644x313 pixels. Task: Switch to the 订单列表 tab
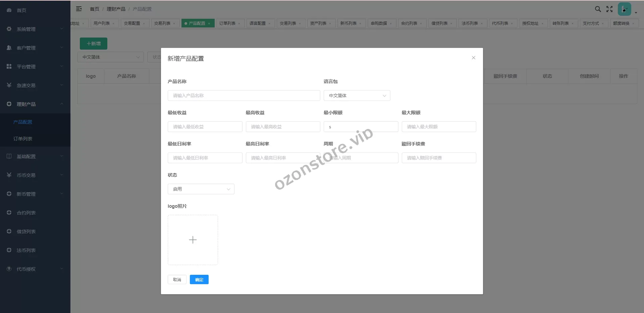(227, 23)
